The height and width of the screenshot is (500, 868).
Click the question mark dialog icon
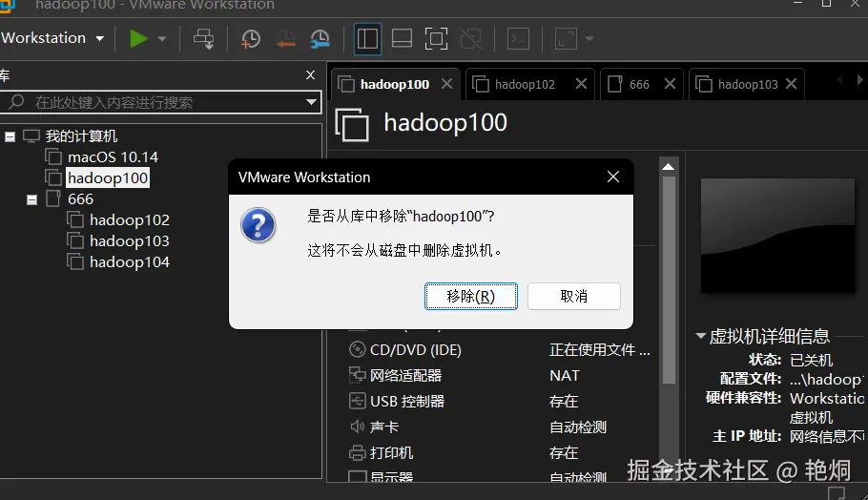click(x=258, y=225)
